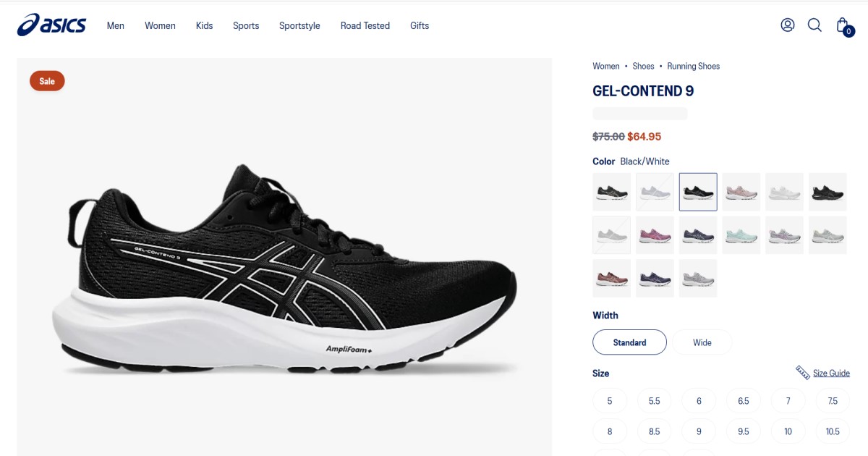Open the search magnifier icon
The width and height of the screenshot is (868, 456).
[814, 25]
